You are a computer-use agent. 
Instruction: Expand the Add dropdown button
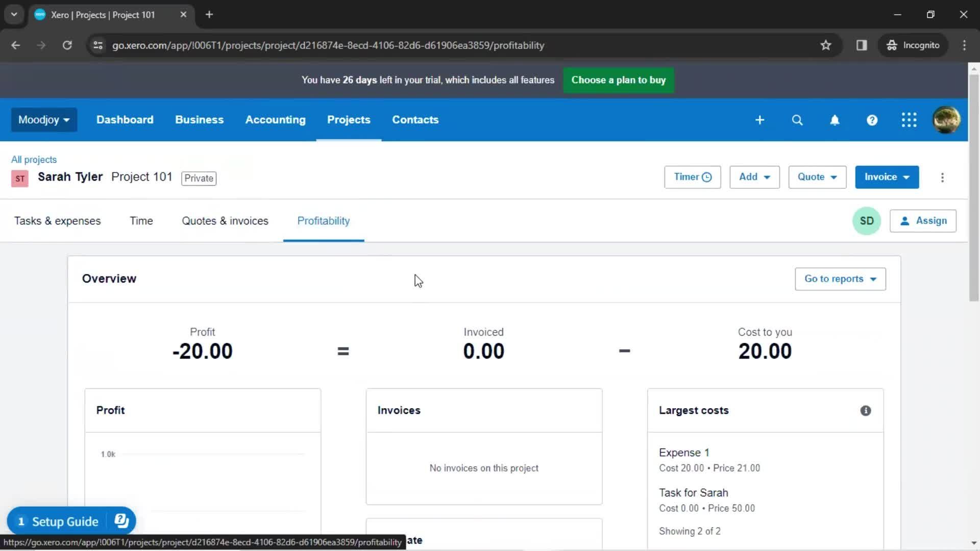(754, 177)
